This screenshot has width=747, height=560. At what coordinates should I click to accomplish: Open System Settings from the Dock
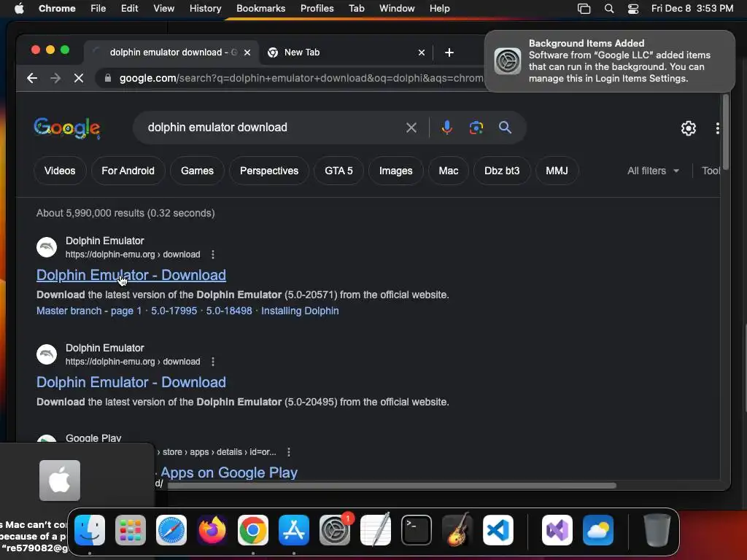coord(334,530)
